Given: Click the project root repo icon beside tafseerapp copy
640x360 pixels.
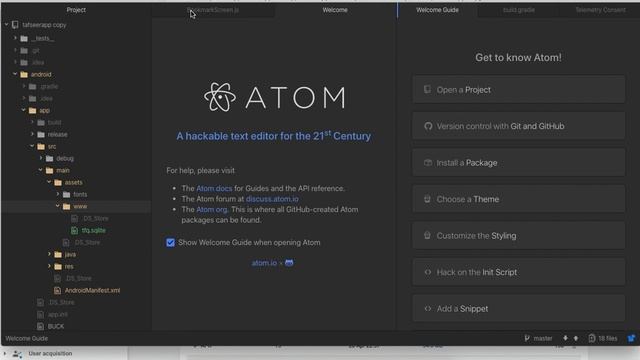Looking at the screenshot, I should point(15,24).
